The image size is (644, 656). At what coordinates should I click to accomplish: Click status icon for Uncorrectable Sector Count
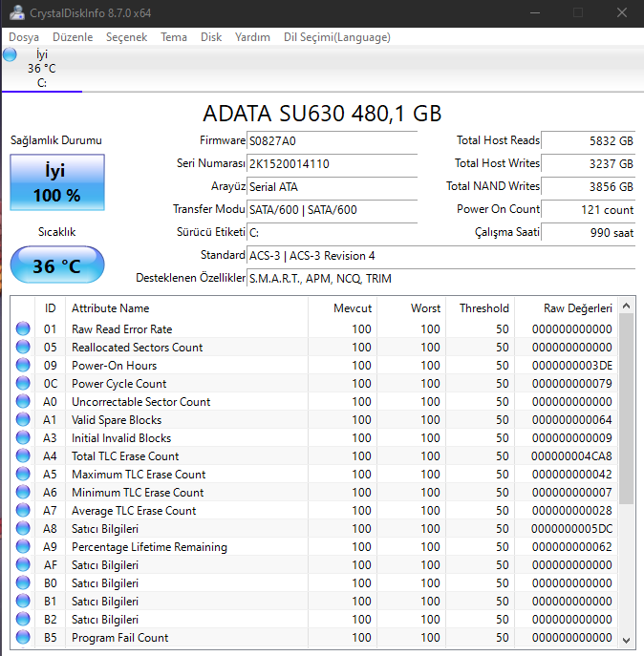[23, 401]
